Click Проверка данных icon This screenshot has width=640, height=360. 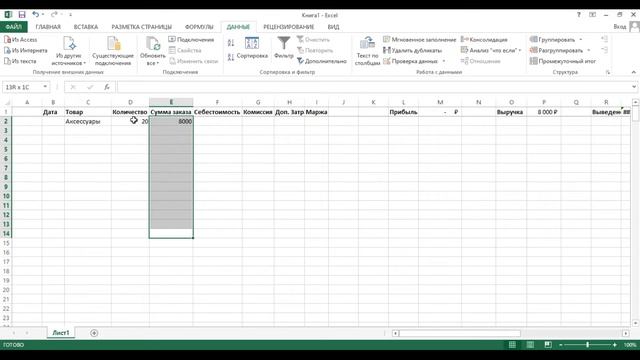(x=387, y=61)
